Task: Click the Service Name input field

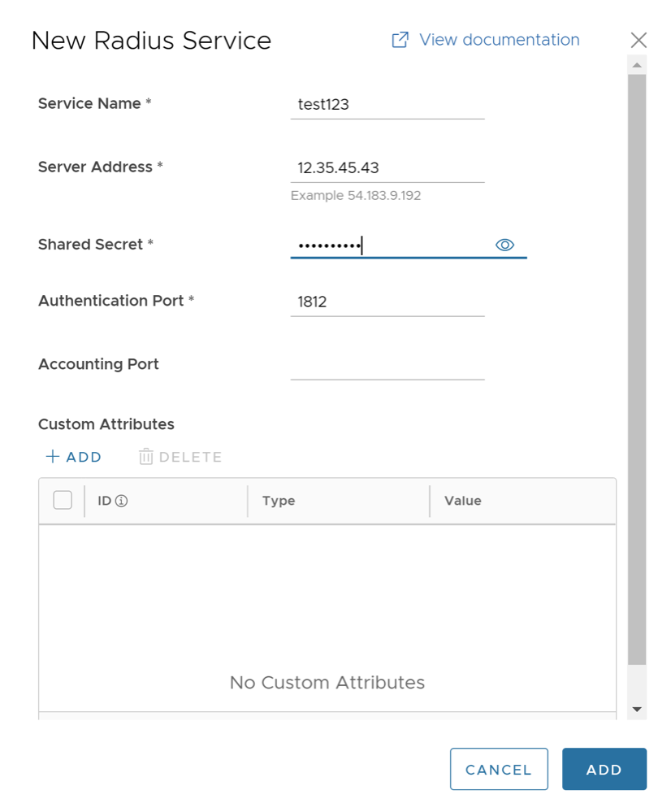Action: [x=387, y=104]
